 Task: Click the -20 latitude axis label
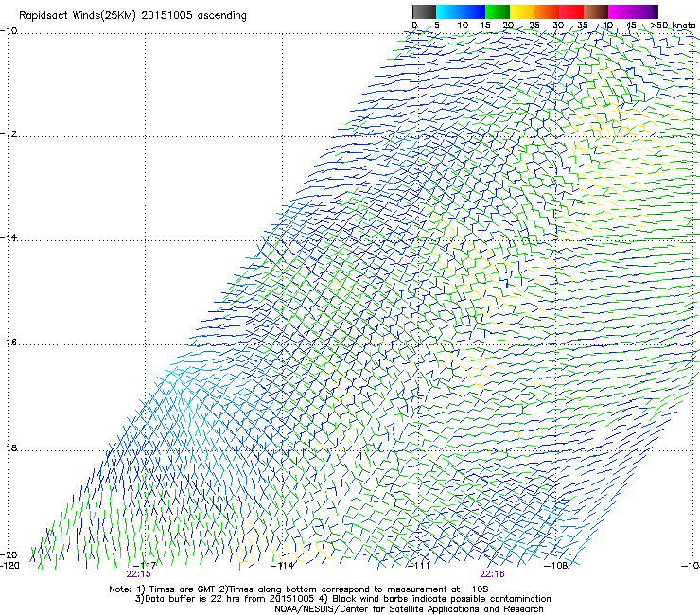point(9,554)
